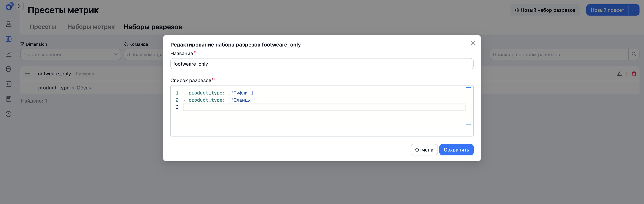
Task: Click line 3 in the code editor
Action: (x=324, y=107)
